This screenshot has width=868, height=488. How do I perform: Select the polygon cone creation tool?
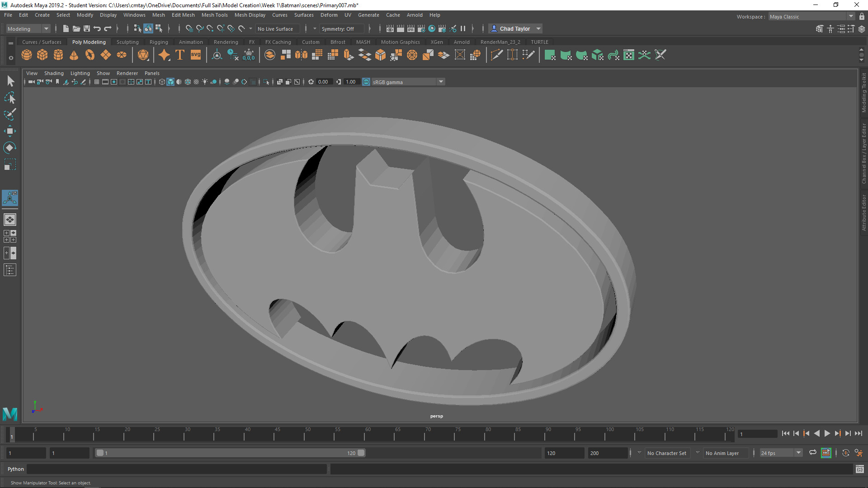pos(74,55)
